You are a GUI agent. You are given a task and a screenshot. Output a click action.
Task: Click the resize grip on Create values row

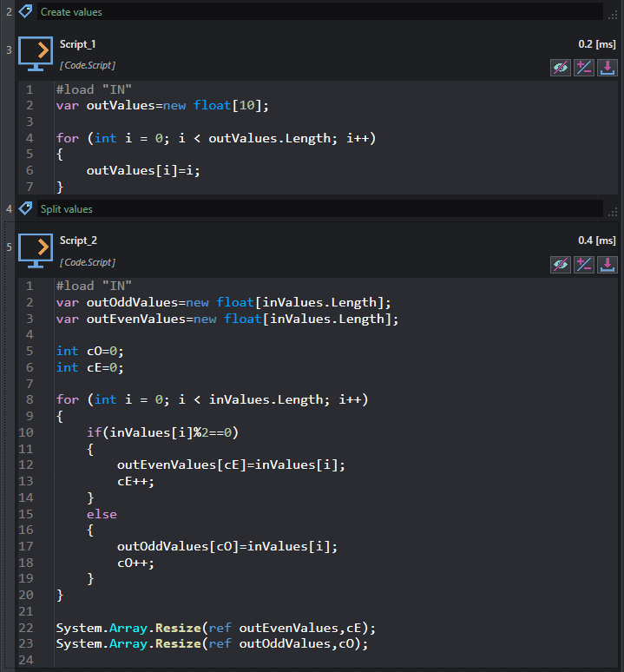tap(613, 16)
